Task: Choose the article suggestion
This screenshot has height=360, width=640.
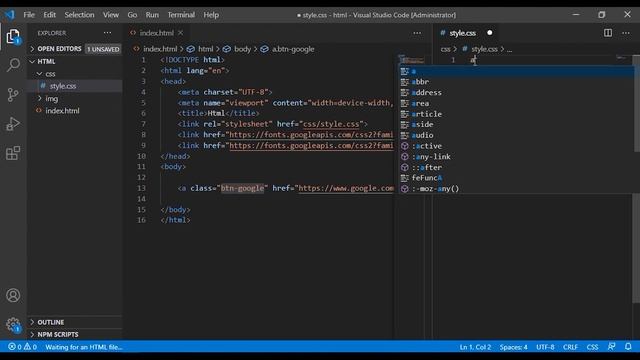Action: [x=516, y=114]
